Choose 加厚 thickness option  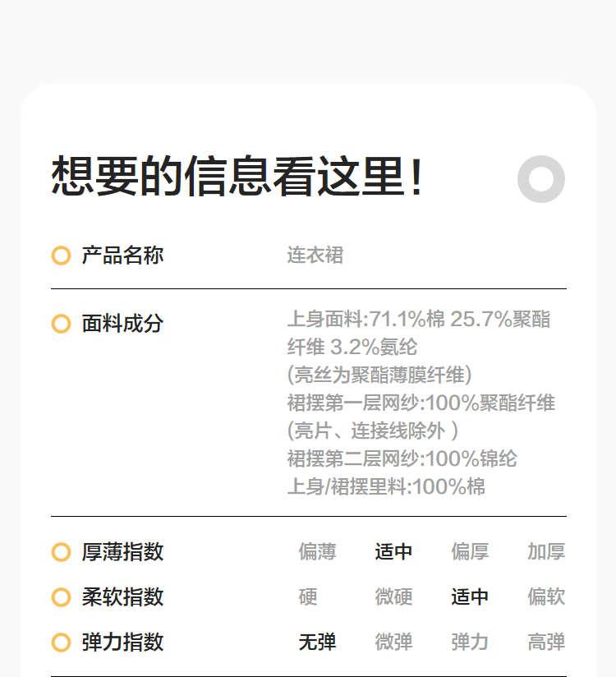546,552
